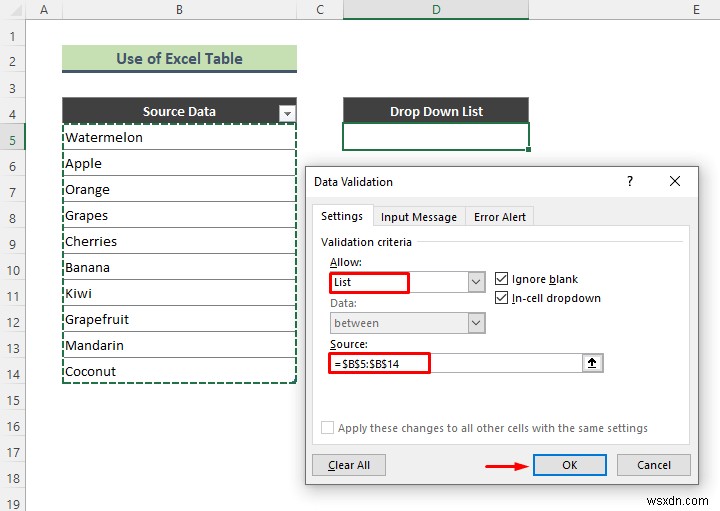
Task: Select the Orange cell
Action: point(179,189)
